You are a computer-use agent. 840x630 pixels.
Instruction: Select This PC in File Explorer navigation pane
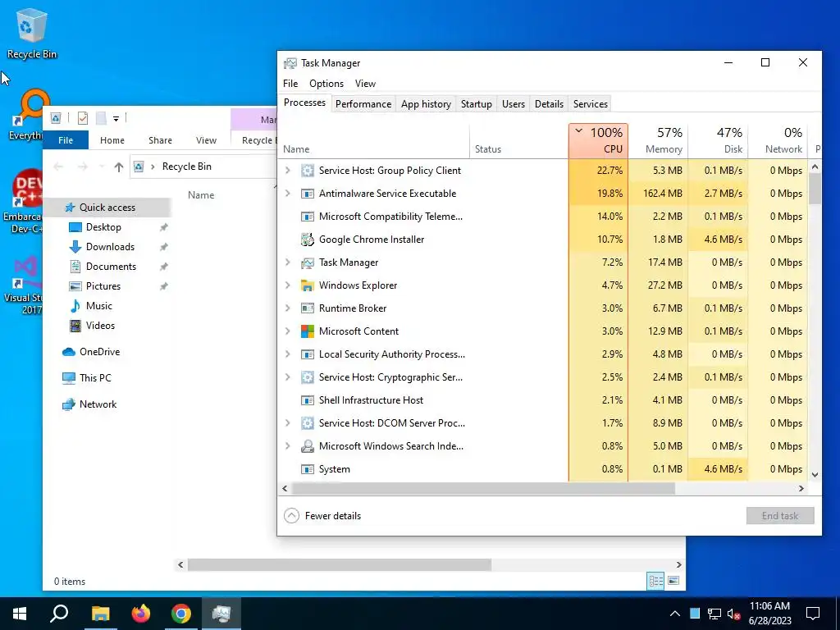pos(95,378)
